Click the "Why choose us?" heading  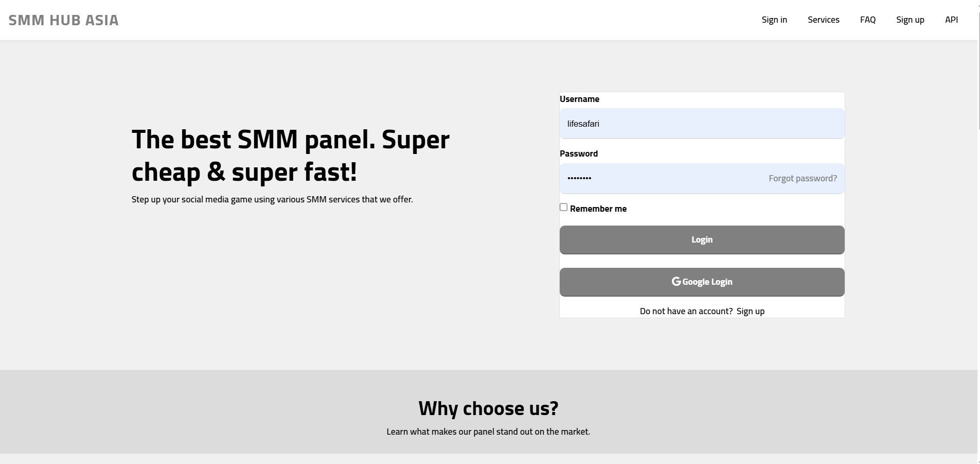point(488,408)
